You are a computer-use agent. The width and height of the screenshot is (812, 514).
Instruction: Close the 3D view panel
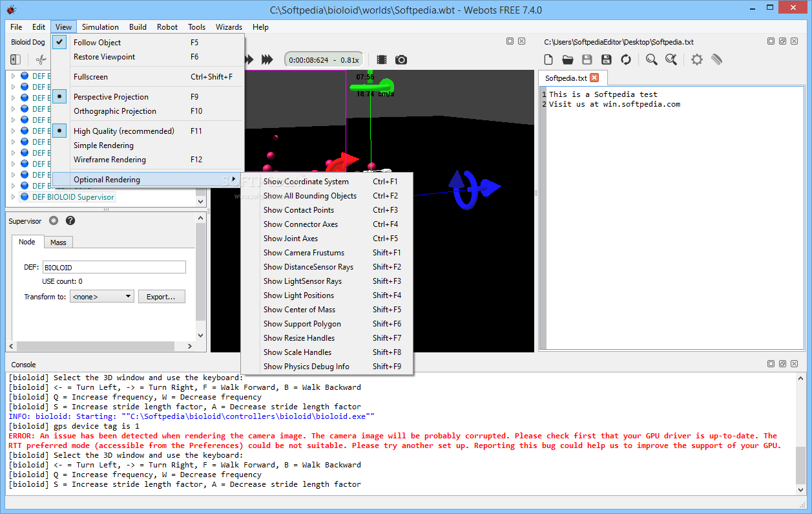click(521, 41)
